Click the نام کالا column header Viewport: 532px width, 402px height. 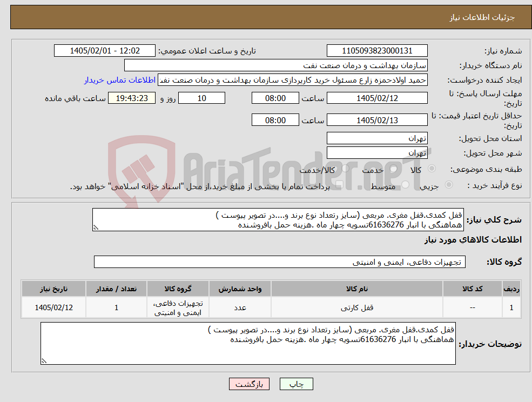tap(356, 289)
